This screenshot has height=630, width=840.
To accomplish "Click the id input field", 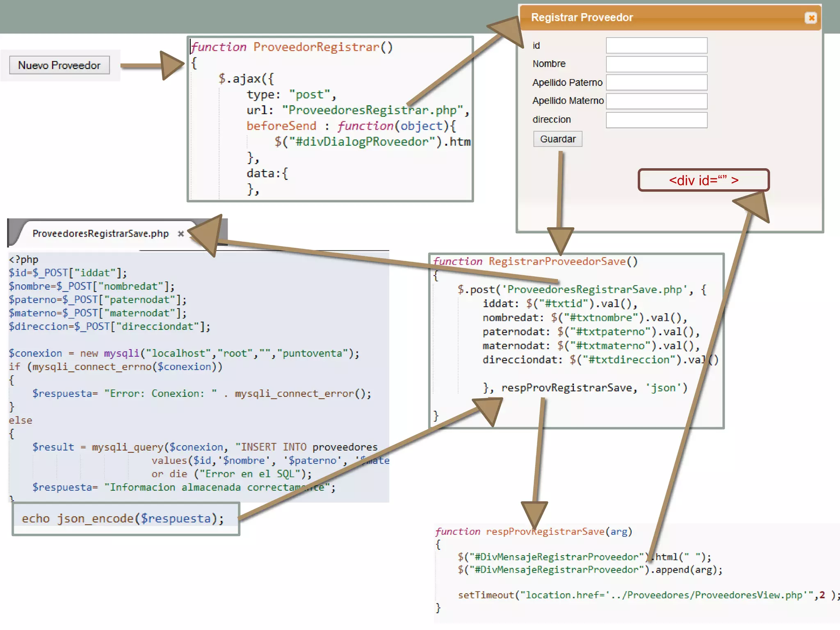I will (x=656, y=46).
